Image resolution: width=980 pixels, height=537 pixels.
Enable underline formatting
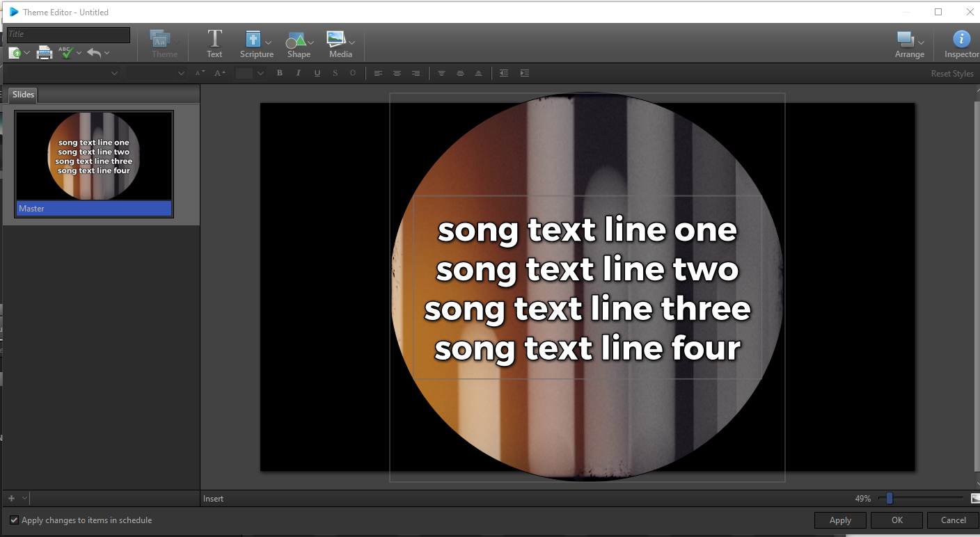click(317, 73)
